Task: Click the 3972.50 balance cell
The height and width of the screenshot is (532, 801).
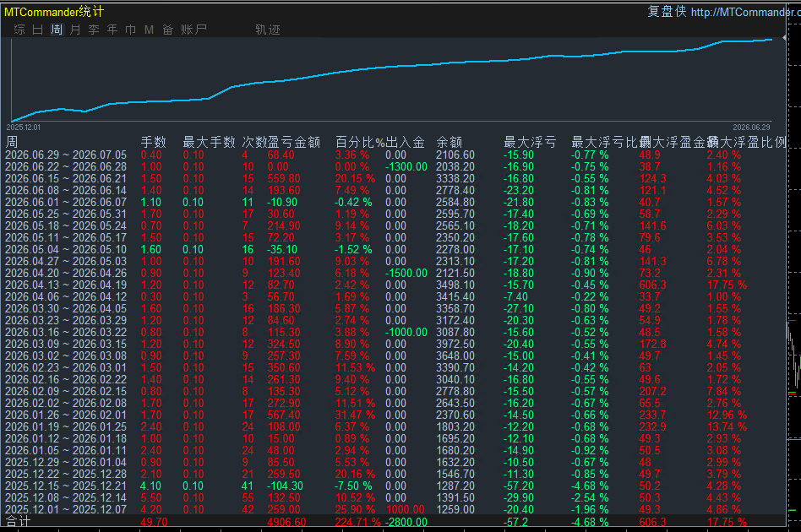Action: tap(455, 345)
